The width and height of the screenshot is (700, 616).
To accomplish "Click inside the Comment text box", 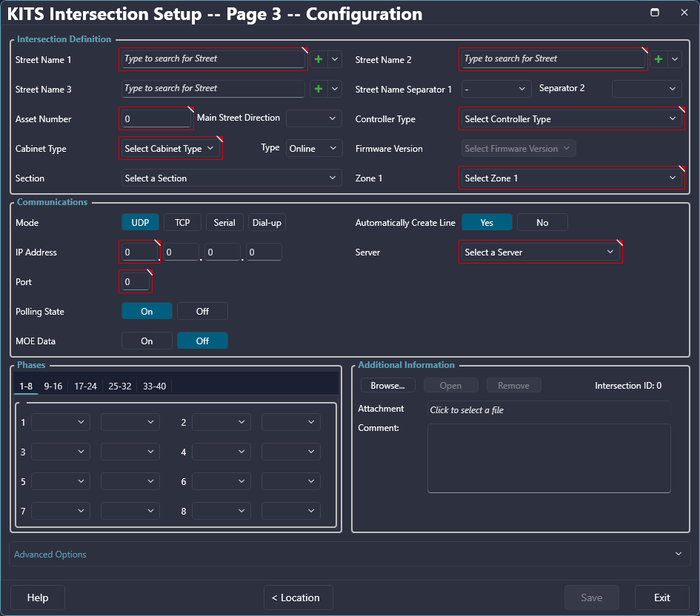I will (x=549, y=458).
